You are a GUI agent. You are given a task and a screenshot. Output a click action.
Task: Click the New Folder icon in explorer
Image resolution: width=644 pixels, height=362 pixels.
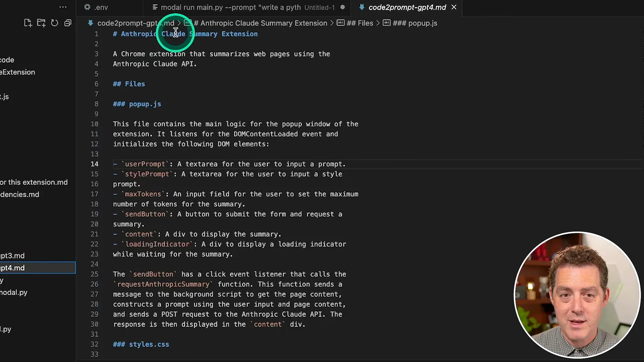pyautogui.click(x=41, y=23)
